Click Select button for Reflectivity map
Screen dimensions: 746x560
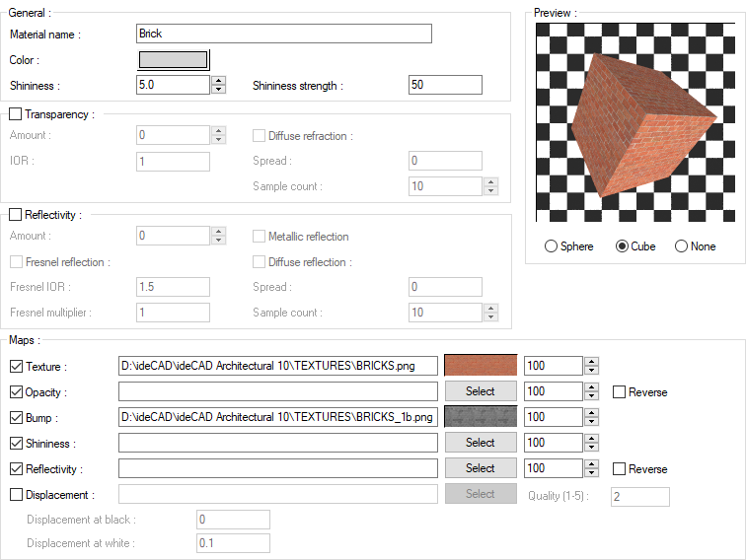[x=481, y=468]
